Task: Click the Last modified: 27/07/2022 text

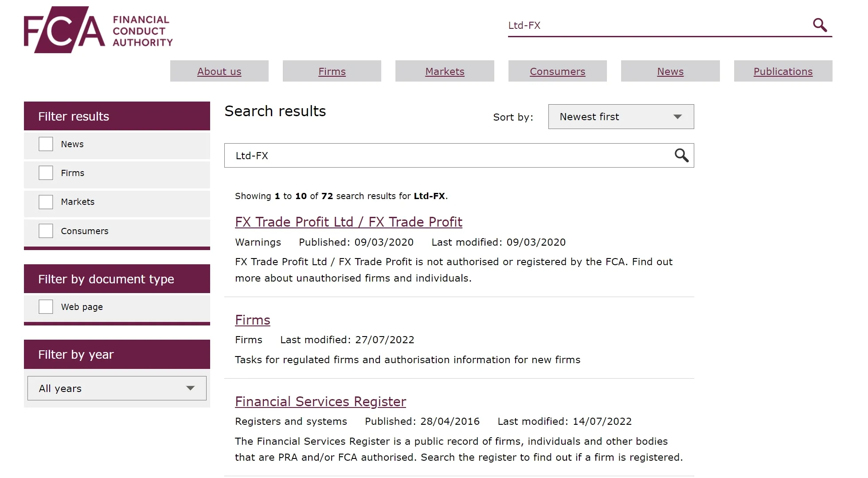Action: 347,340
